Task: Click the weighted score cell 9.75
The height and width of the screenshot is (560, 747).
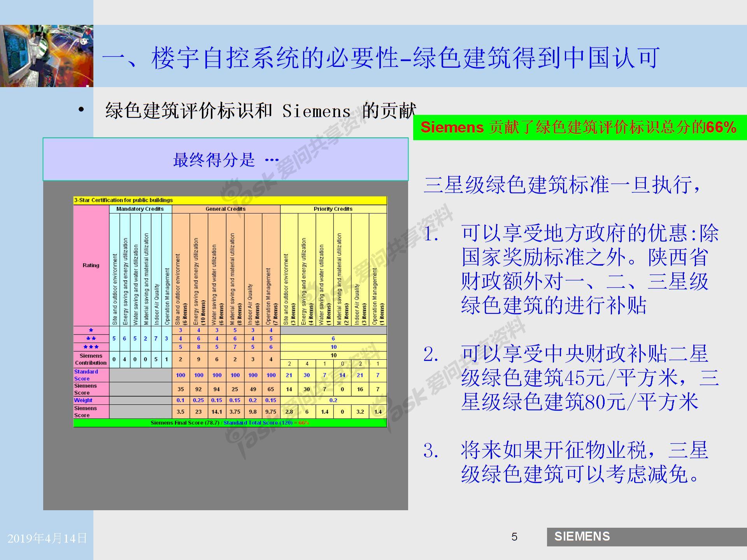Action: click(271, 412)
